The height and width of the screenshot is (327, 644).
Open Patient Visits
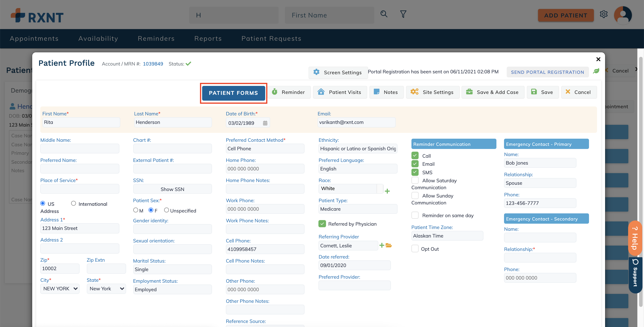pos(340,92)
